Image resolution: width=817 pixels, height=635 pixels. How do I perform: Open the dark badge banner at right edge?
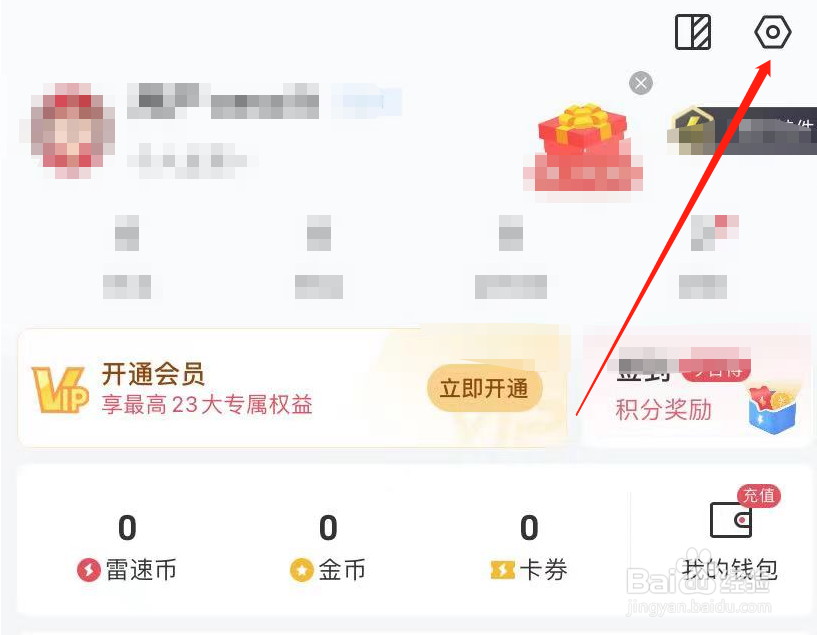pos(742,130)
